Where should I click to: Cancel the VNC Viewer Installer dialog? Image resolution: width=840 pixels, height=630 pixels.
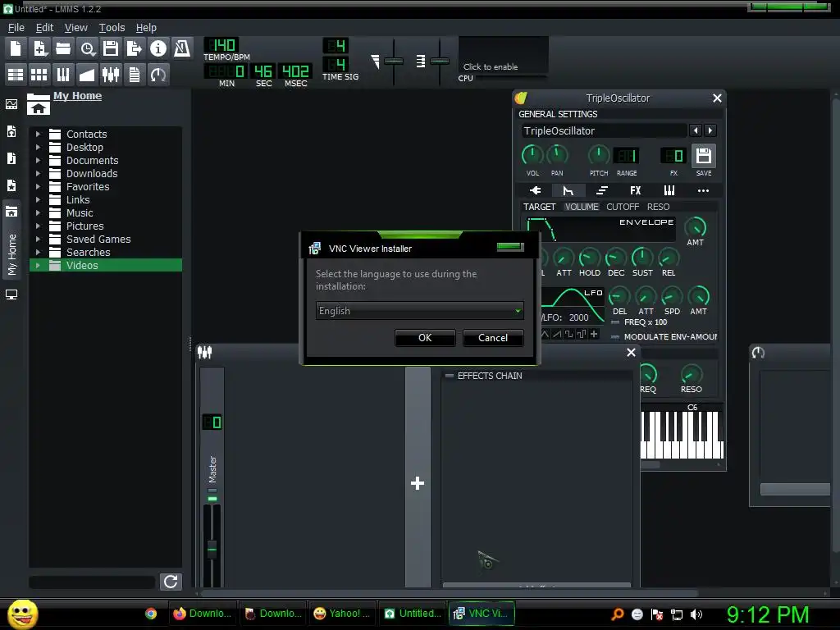point(493,337)
